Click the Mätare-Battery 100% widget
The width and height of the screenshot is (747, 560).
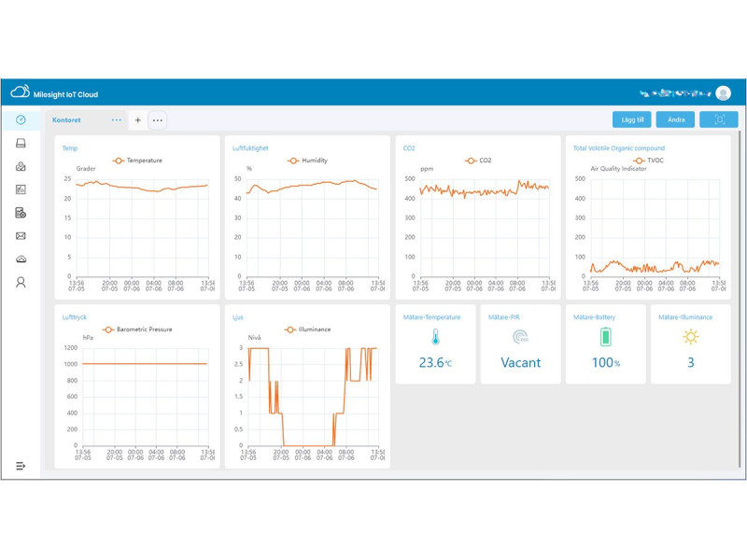coord(605,343)
